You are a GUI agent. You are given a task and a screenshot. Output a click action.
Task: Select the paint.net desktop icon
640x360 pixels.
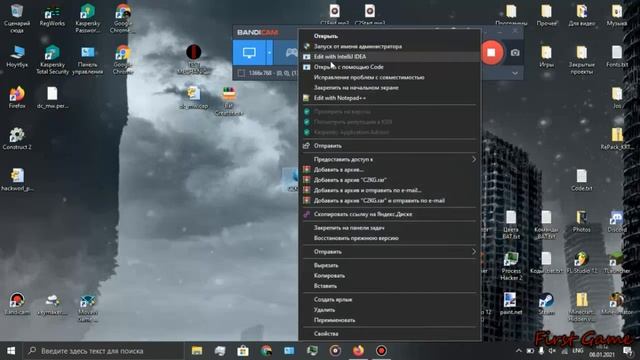[511, 304]
